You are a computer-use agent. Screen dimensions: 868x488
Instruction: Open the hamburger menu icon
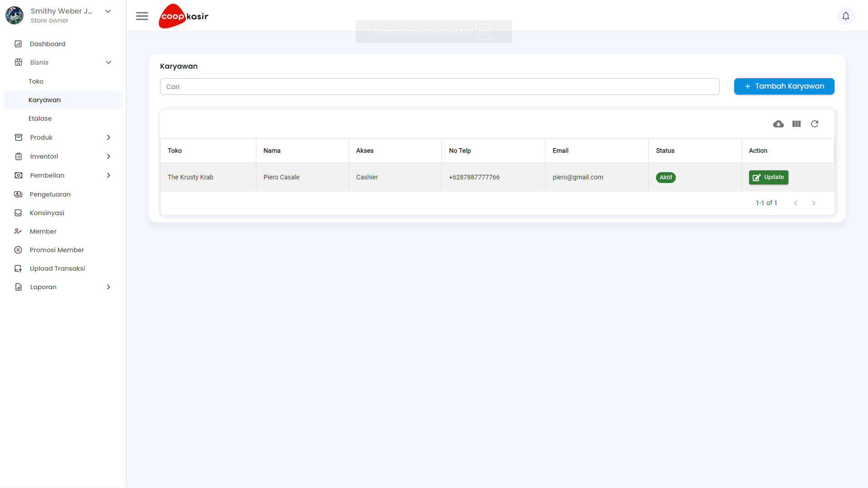[142, 16]
